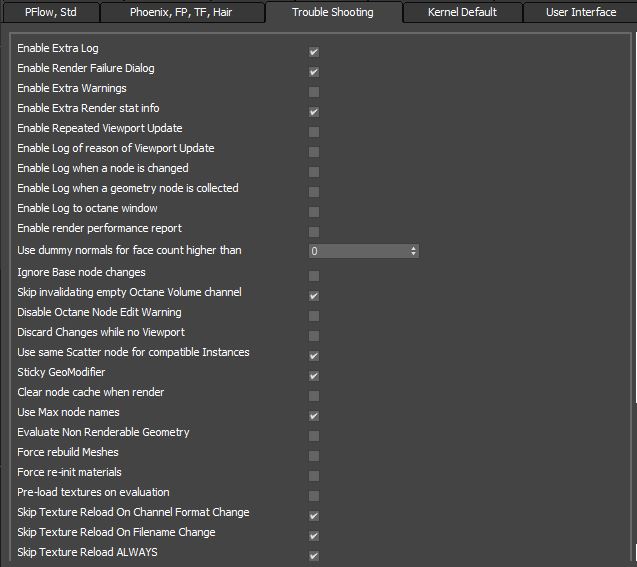Uncheck Enable Render Failure Dialog

[314, 71]
